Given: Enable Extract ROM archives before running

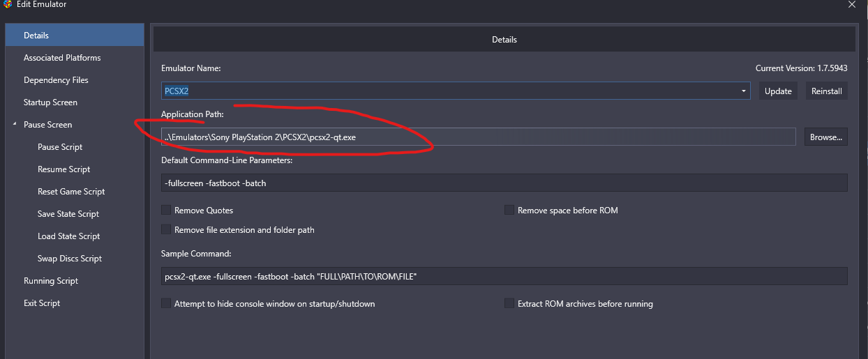Looking at the screenshot, I should (509, 303).
